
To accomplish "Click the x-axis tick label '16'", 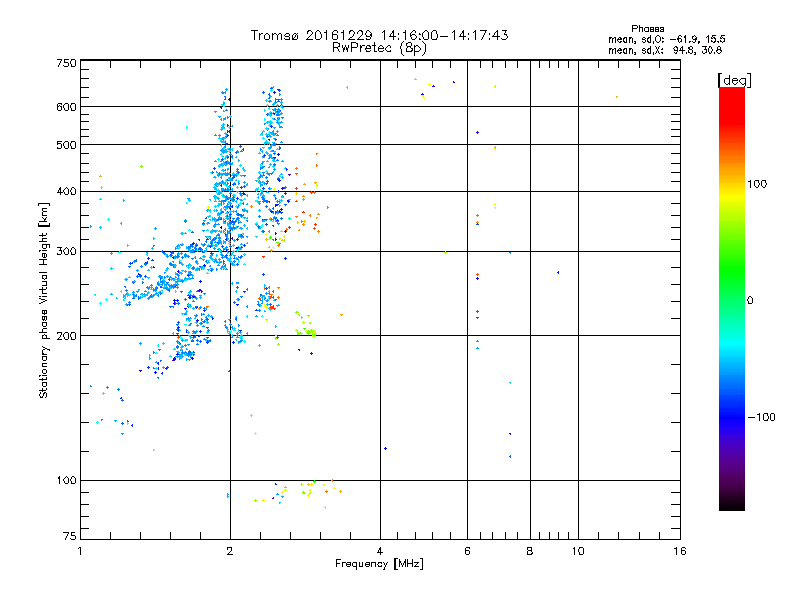I will 680,551.
